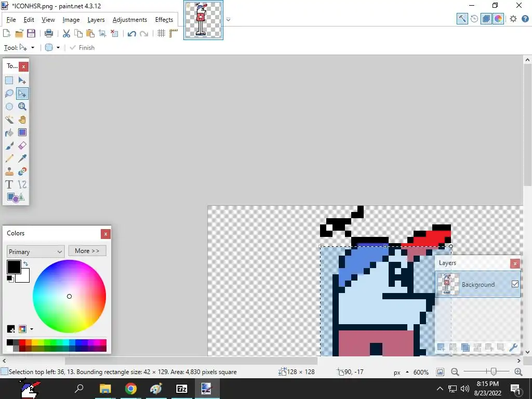
Task: Select the Gradient tool
Action: pyautogui.click(x=22, y=132)
